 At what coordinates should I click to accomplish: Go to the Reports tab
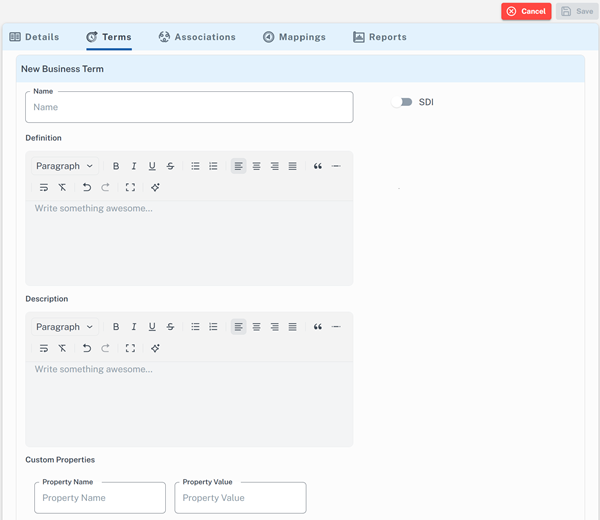(x=380, y=37)
